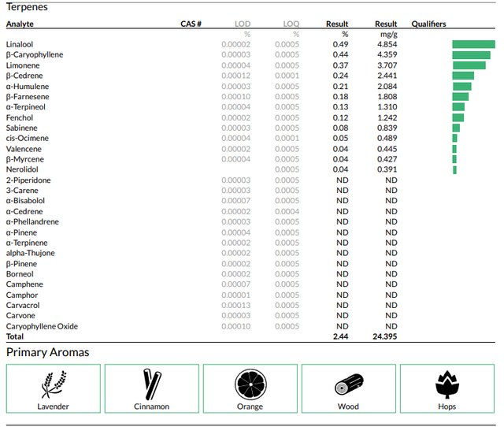Select the LOD column header
Screen dimensions: 504x427
pos(243,24)
